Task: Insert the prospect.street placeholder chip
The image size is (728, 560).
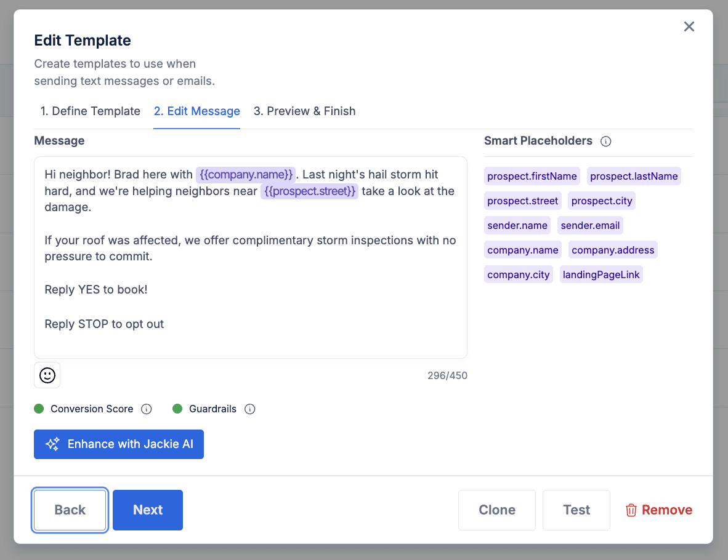Action: click(523, 201)
